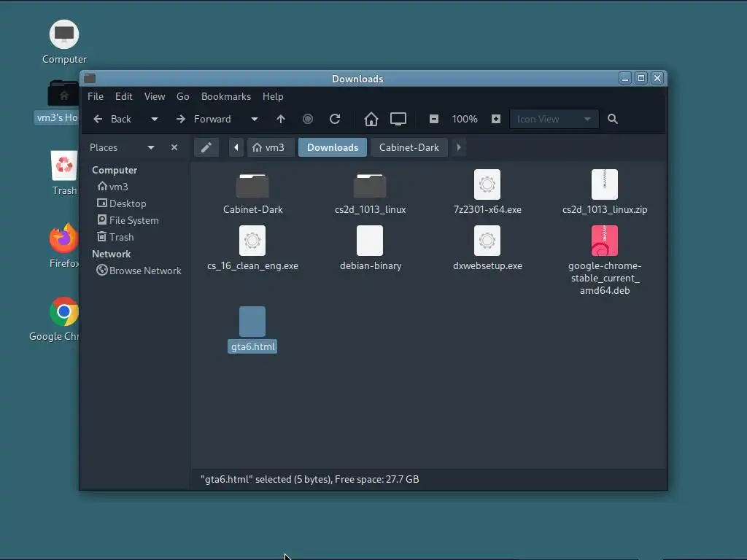Select the dxwebsetup.exe file icon
The image size is (747, 560).
(487, 241)
